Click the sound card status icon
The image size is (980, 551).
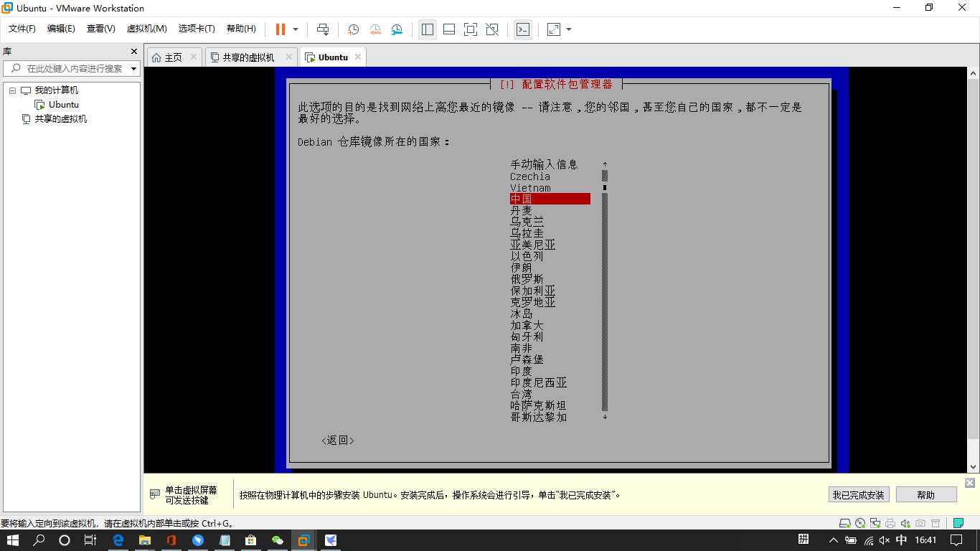tap(905, 523)
